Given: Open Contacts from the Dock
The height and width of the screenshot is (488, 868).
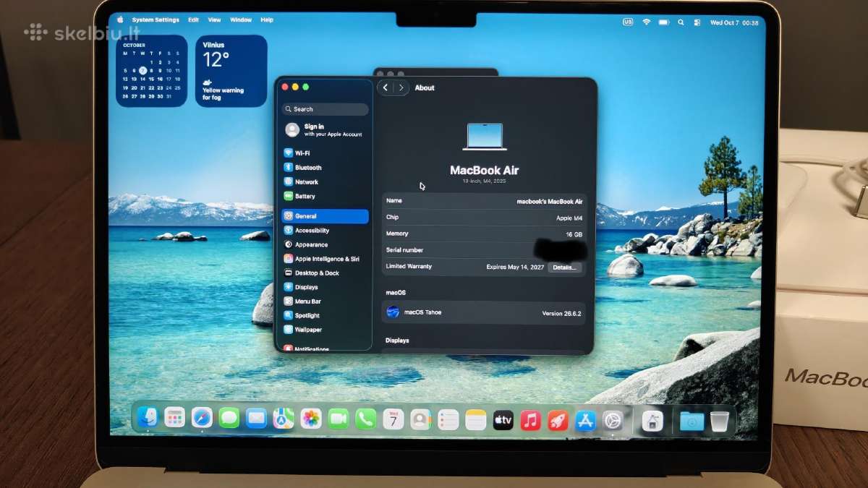Looking at the screenshot, I should click(x=420, y=419).
